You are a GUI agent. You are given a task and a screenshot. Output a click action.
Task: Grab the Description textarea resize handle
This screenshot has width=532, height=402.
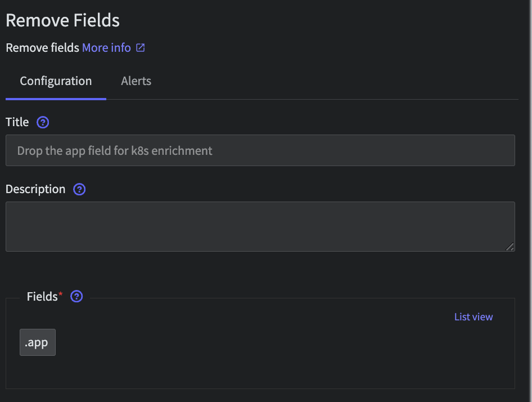(510, 247)
